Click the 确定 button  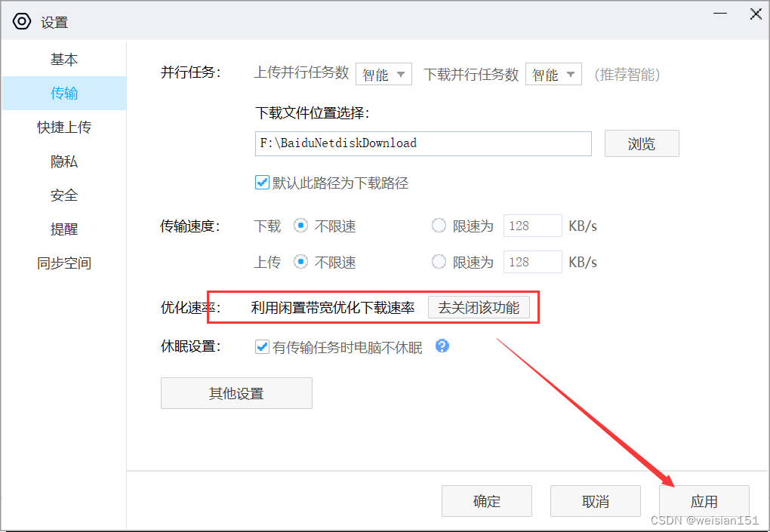point(487,501)
